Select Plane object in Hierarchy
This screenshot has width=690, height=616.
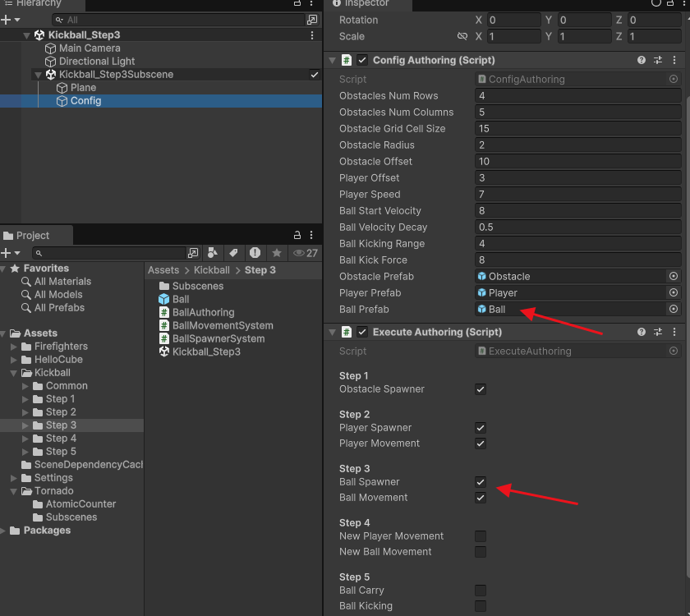tap(76, 88)
